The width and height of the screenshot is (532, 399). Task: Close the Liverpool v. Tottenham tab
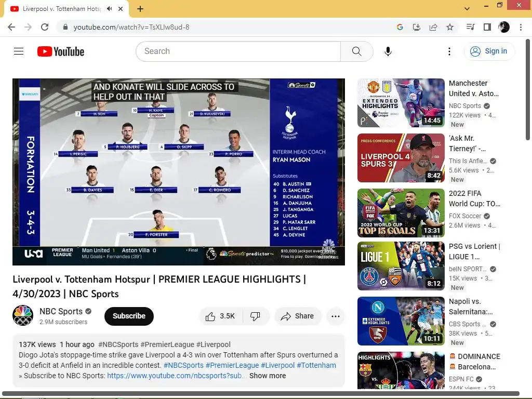121,9
